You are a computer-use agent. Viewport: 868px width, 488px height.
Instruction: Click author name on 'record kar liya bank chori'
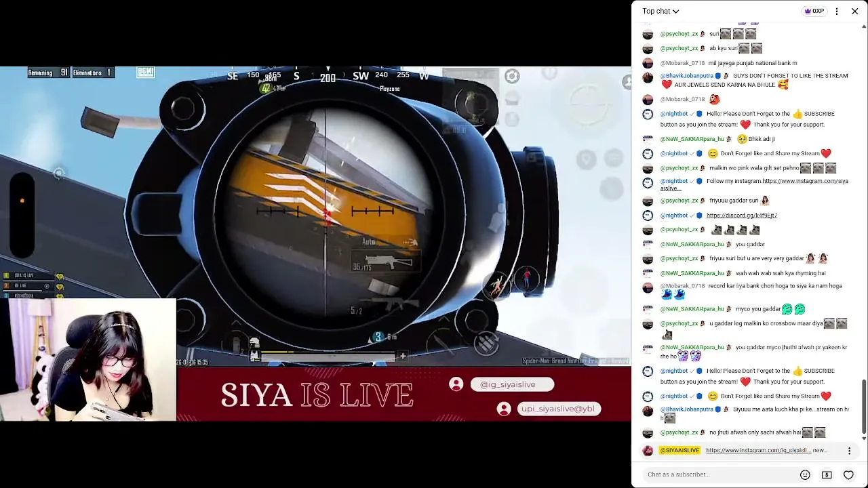coord(682,286)
